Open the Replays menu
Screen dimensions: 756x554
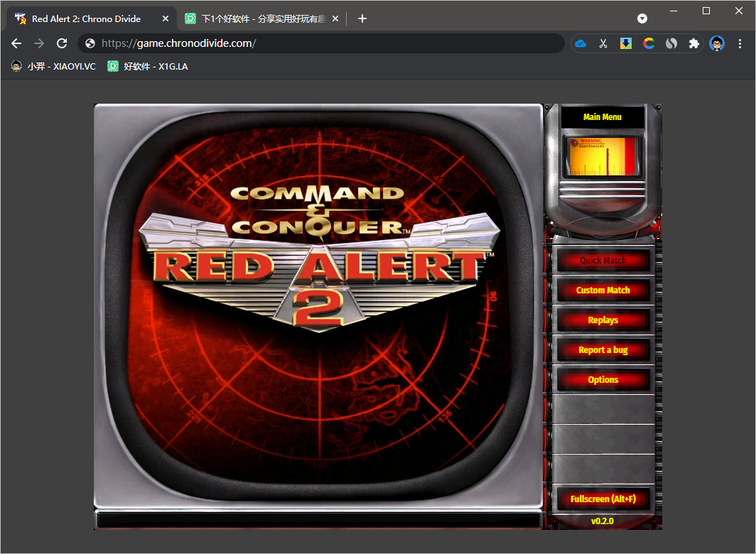[603, 320]
